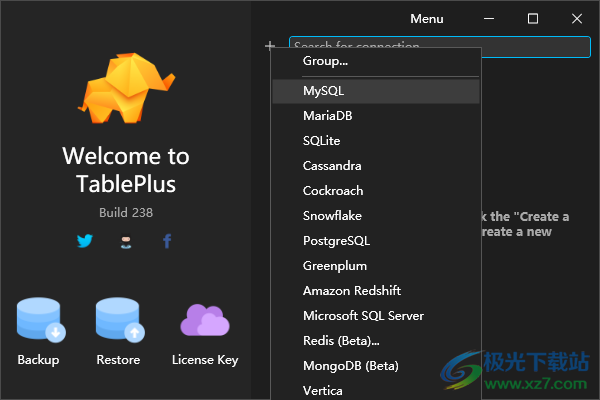Open the Twitter link icon

85,241
